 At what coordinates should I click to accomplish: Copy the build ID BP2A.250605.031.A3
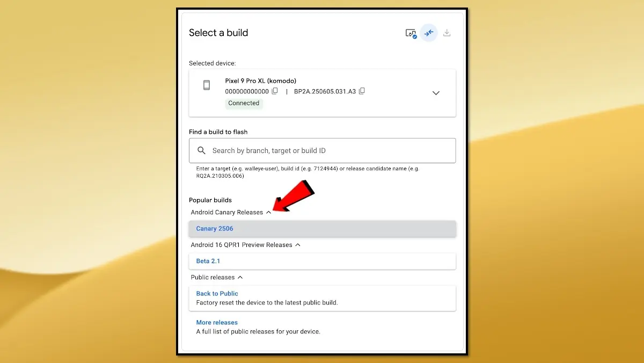tap(362, 91)
